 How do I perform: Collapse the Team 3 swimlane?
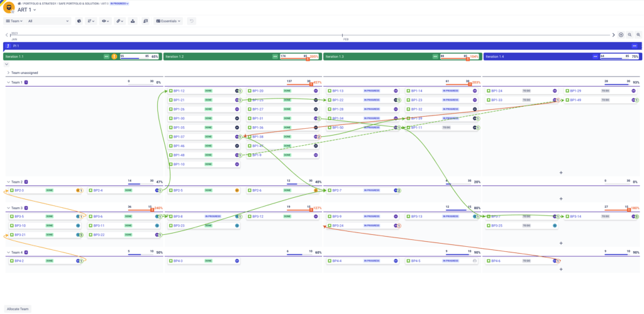tap(8, 208)
